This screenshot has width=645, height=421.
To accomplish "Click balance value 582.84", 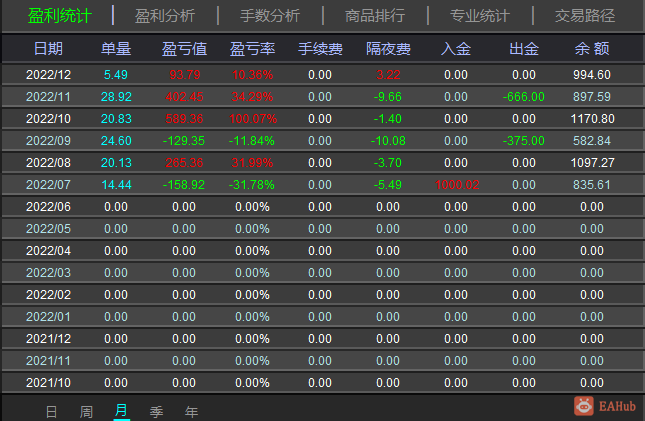I will pos(592,141).
